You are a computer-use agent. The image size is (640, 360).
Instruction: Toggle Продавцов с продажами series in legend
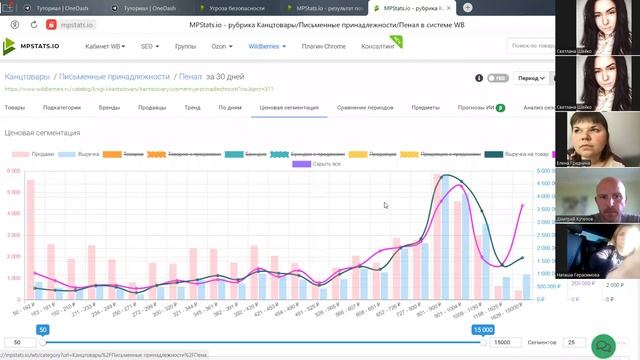[x=441, y=154]
